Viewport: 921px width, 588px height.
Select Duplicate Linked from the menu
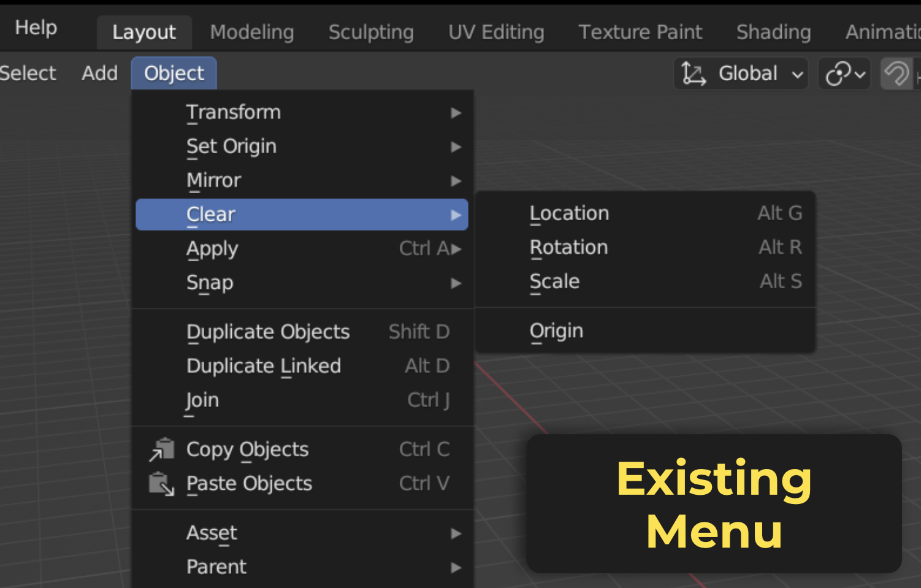pos(302,366)
